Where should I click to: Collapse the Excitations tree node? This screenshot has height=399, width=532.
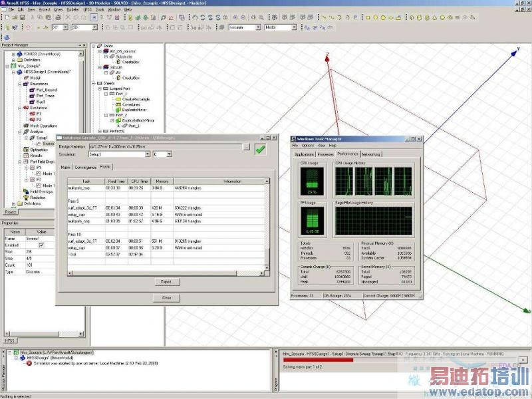click(x=20, y=108)
